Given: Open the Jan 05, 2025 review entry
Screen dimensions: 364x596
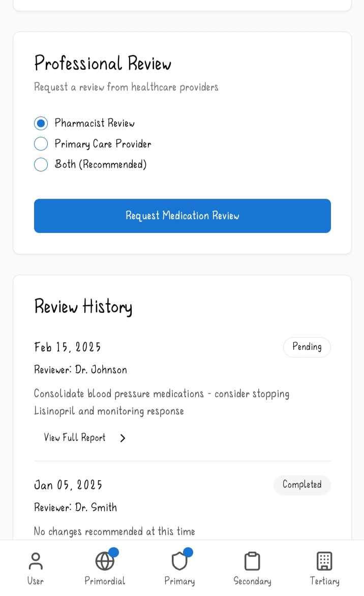Looking at the screenshot, I should click(x=68, y=485).
